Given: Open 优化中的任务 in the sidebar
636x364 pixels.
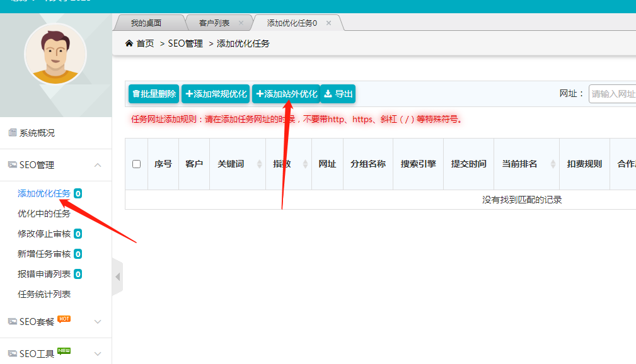Looking at the screenshot, I should tap(44, 213).
